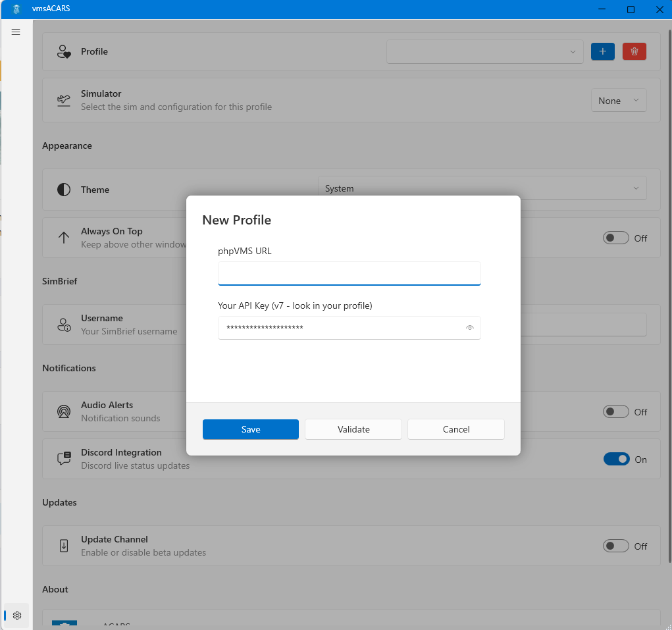Add a new profile with plus button
The image size is (672, 630).
pyautogui.click(x=602, y=52)
